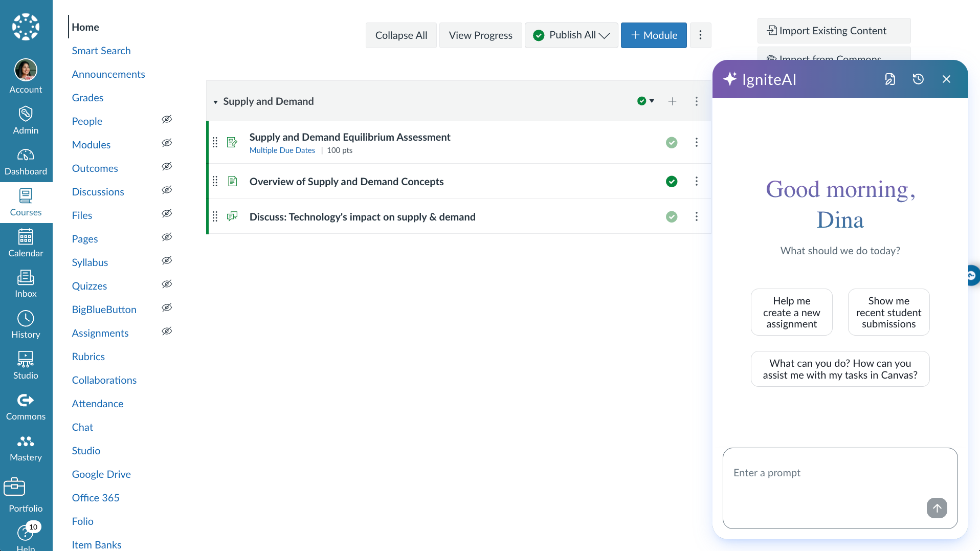
Task: Click the Enter a prompt text field
Action: 829,481
